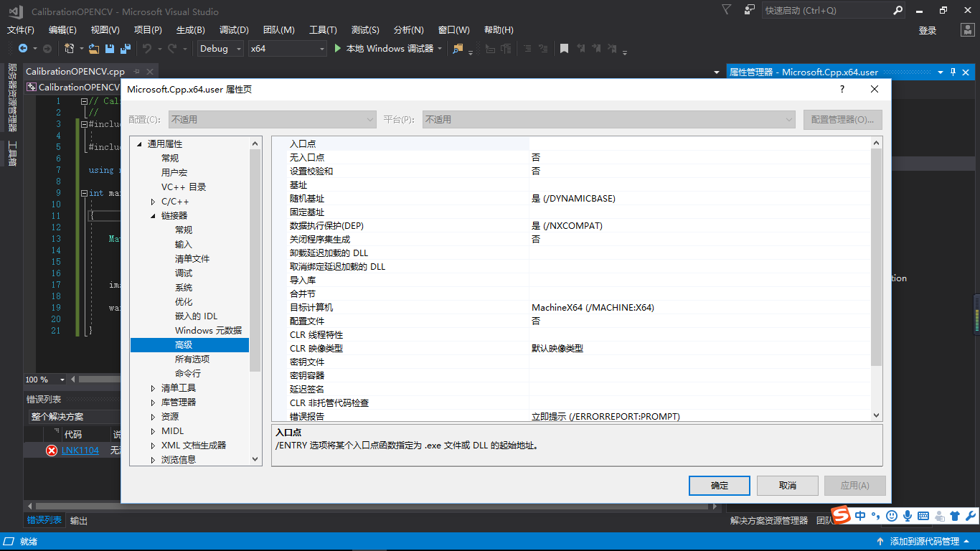Click the 随机基址 property row
This screenshot has width=980, height=551.
point(571,199)
